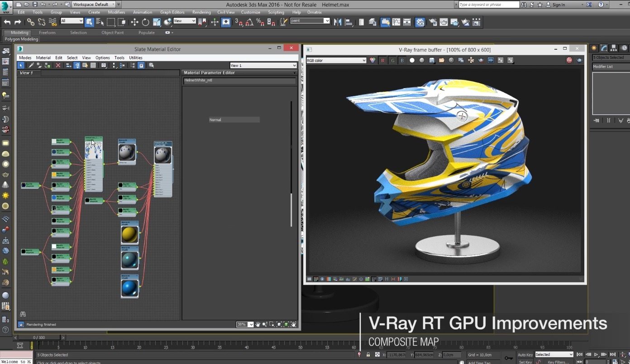The width and height of the screenshot is (630, 364).
Task: Open Slate editor Material menu
Action: point(43,57)
